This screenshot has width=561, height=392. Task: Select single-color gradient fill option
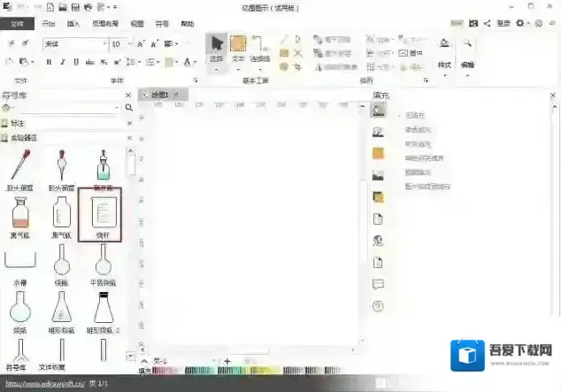[x=424, y=158]
